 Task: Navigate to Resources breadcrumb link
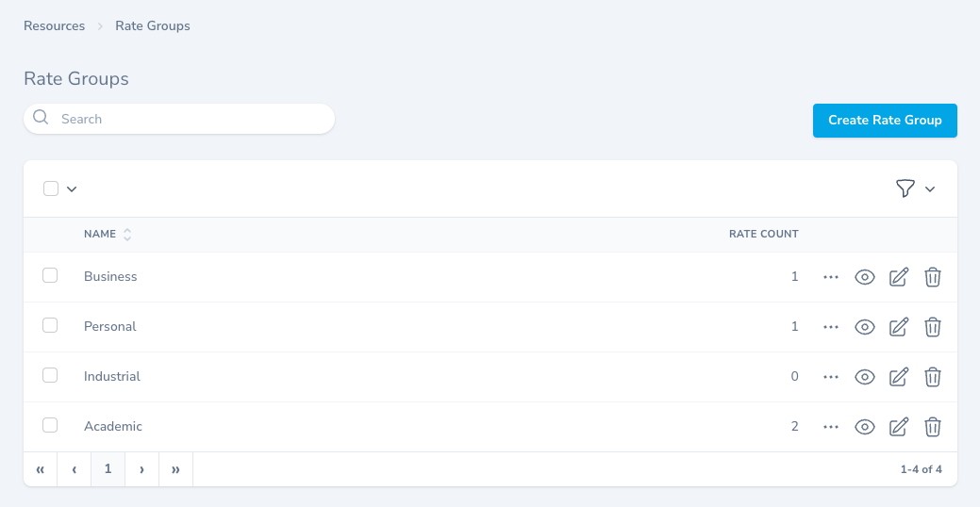click(55, 26)
